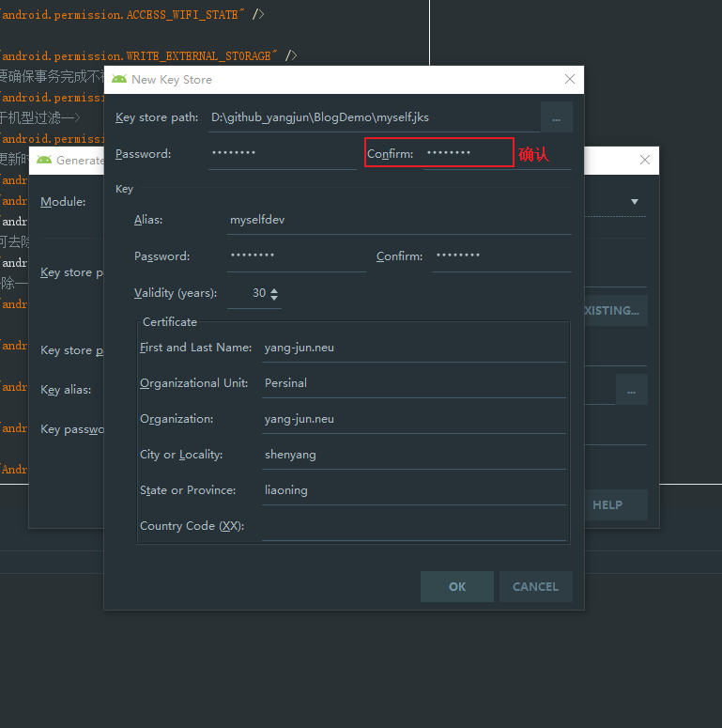Click the Certificate group label
Viewport: 722px width, 728px height.
(x=170, y=322)
